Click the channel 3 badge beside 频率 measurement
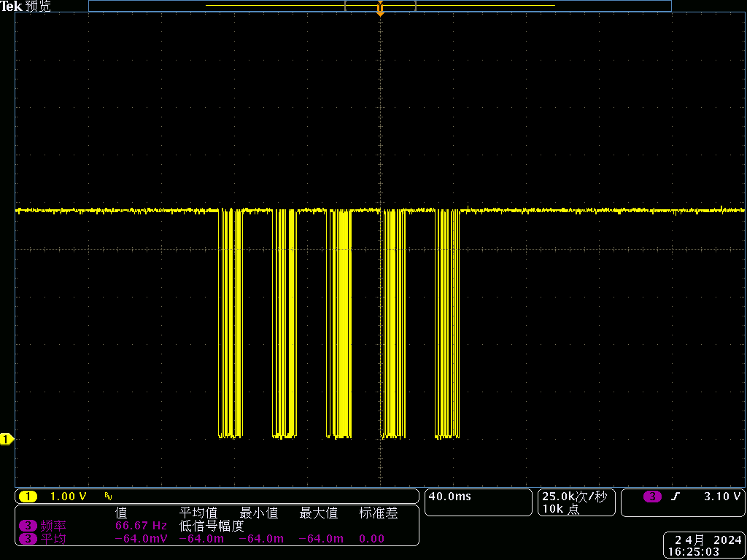 pos(28,526)
